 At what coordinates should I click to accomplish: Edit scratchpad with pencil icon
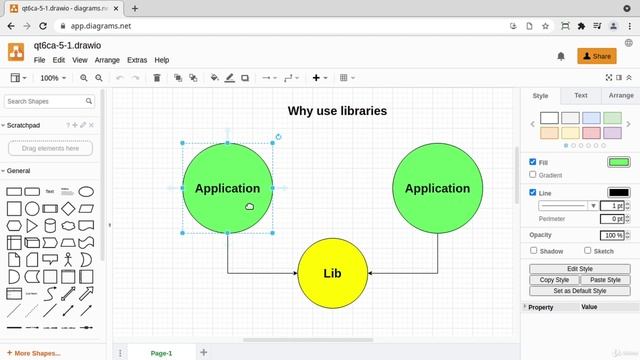click(x=83, y=125)
